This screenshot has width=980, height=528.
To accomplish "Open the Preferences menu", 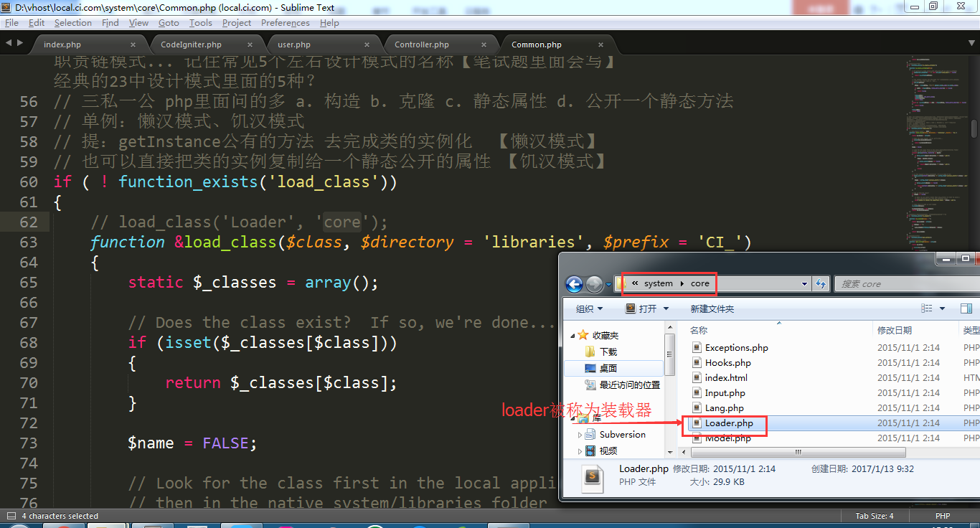I will pos(285,23).
